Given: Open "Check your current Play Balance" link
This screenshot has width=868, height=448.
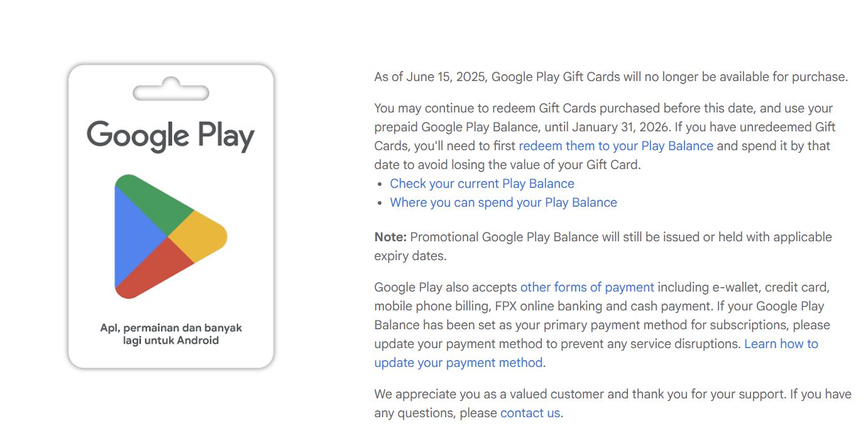Looking at the screenshot, I should point(481,183).
